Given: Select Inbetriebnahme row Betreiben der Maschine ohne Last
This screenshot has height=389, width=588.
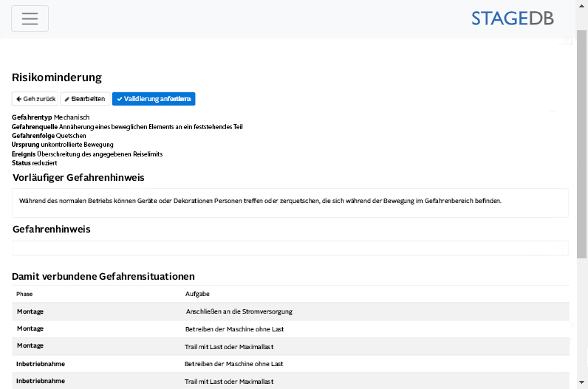Looking at the screenshot, I should point(233,364).
